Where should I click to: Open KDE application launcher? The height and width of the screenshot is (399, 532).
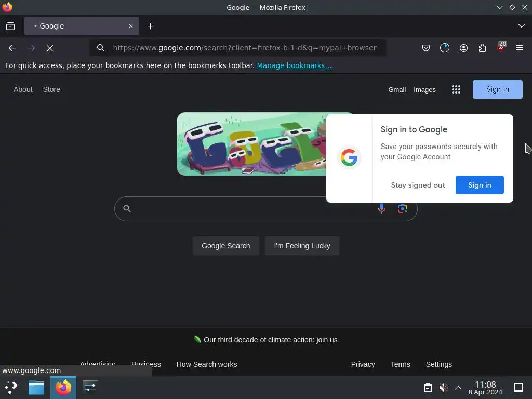tap(11, 387)
